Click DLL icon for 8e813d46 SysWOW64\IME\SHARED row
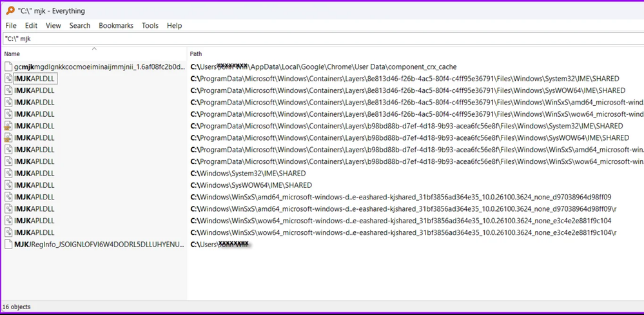Viewport: 644px width, 315px height. [8, 90]
